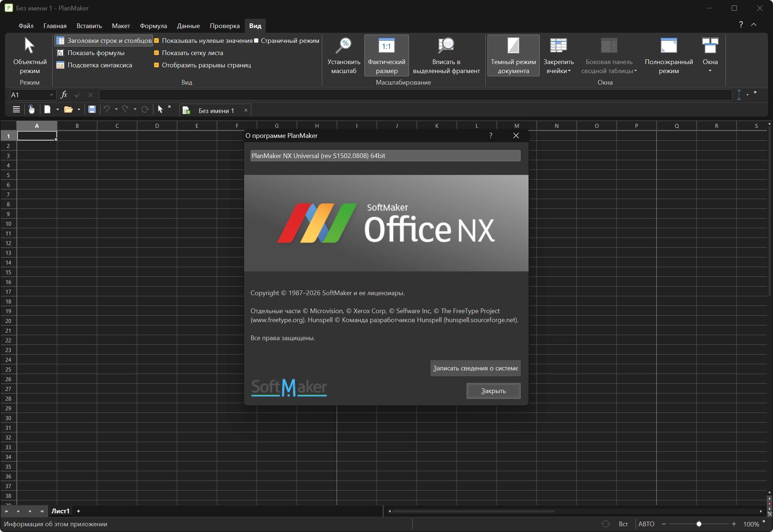Click Показать формулы icon
773x532 pixels.
click(60, 53)
